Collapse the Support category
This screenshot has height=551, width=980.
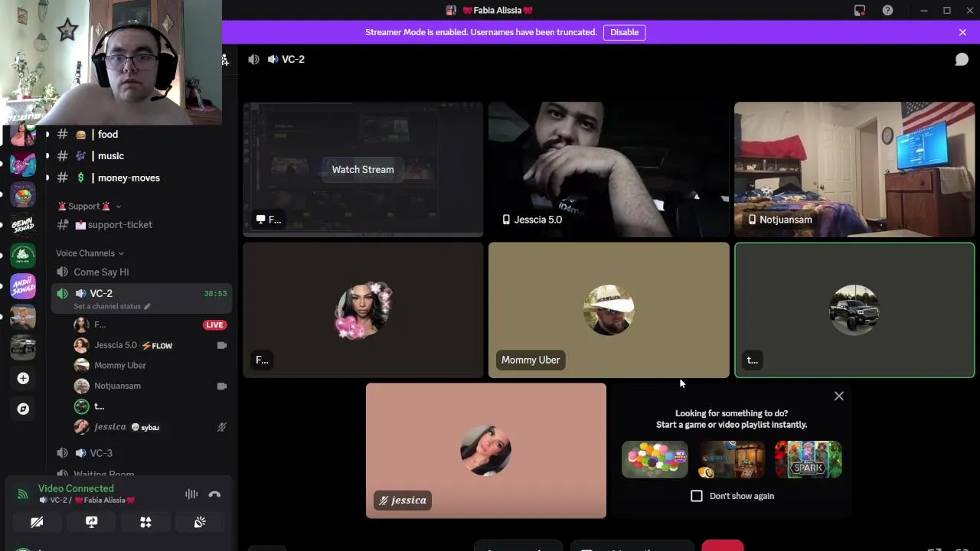(90, 206)
